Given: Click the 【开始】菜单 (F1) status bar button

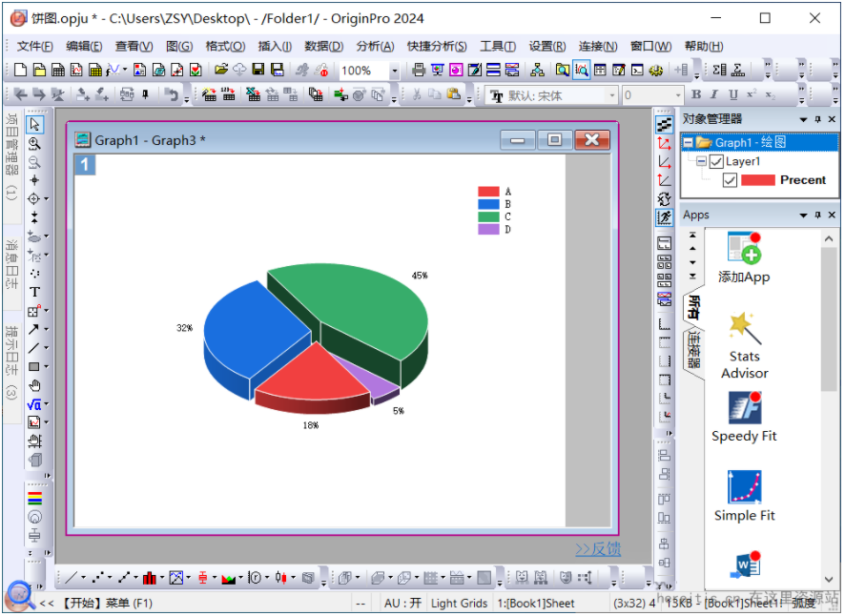Looking at the screenshot, I should click(107, 603).
